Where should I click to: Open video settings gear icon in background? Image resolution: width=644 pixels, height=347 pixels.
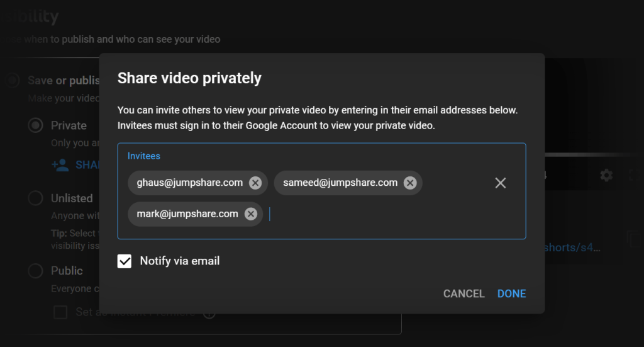(x=606, y=176)
